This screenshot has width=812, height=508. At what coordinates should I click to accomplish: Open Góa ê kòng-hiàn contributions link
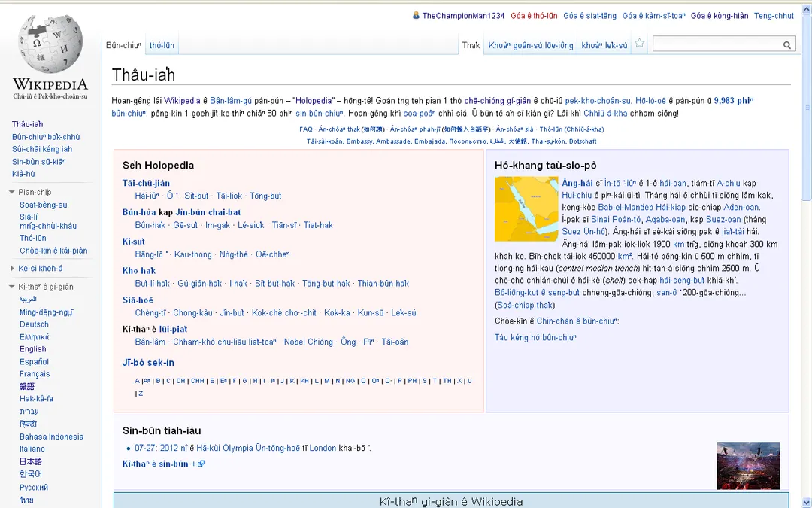pyautogui.click(x=720, y=16)
